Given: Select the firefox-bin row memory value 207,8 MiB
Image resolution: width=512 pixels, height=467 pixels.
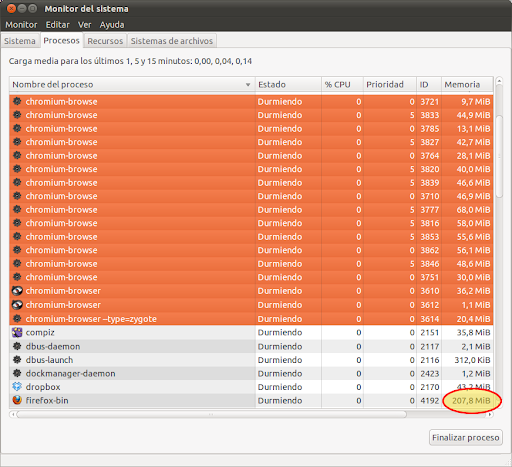Looking at the screenshot, I should point(471,400).
